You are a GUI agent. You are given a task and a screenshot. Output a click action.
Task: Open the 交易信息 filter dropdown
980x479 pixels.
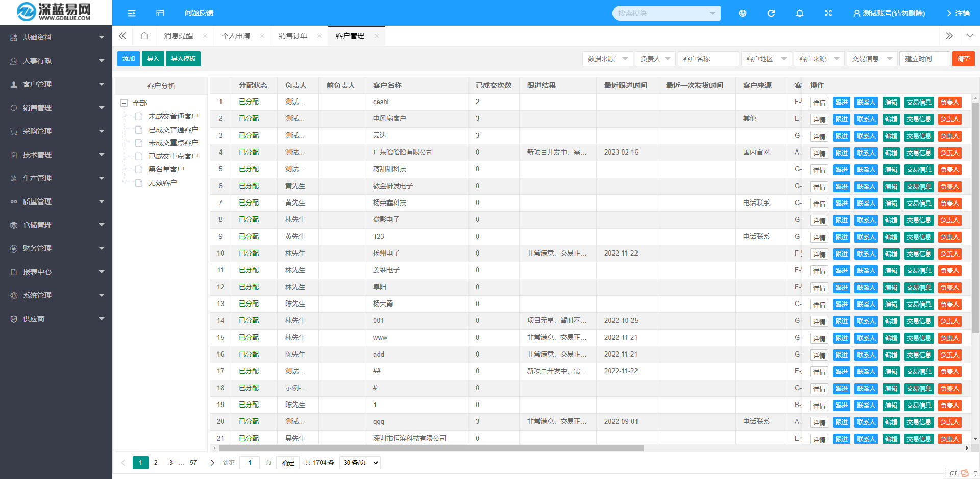872,59
